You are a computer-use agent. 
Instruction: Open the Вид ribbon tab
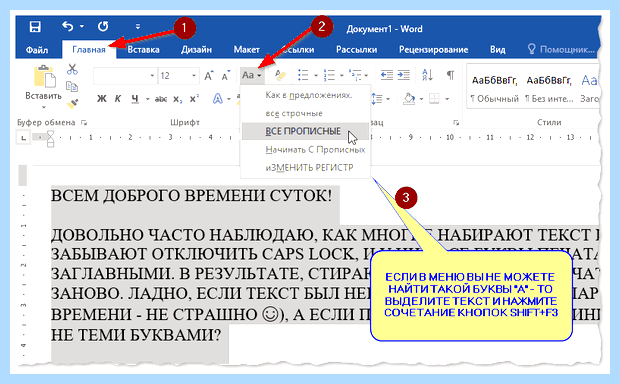[497, 50]
